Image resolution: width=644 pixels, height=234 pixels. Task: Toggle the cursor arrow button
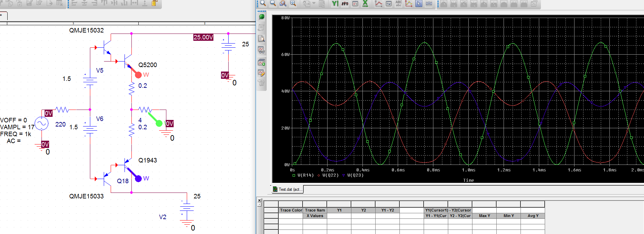coord(419,3)
